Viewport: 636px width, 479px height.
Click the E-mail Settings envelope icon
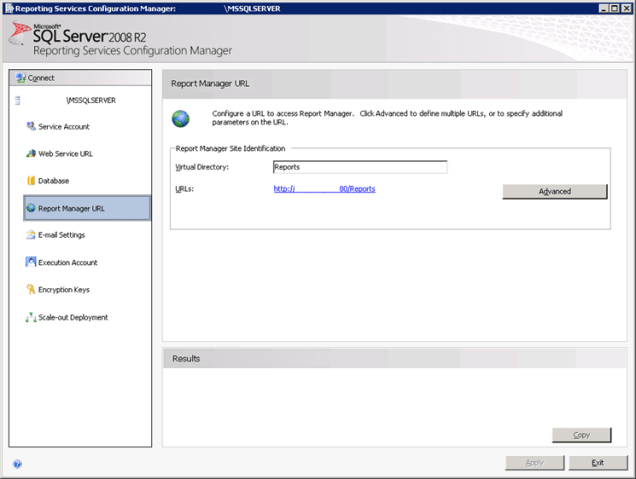[30, 235]
